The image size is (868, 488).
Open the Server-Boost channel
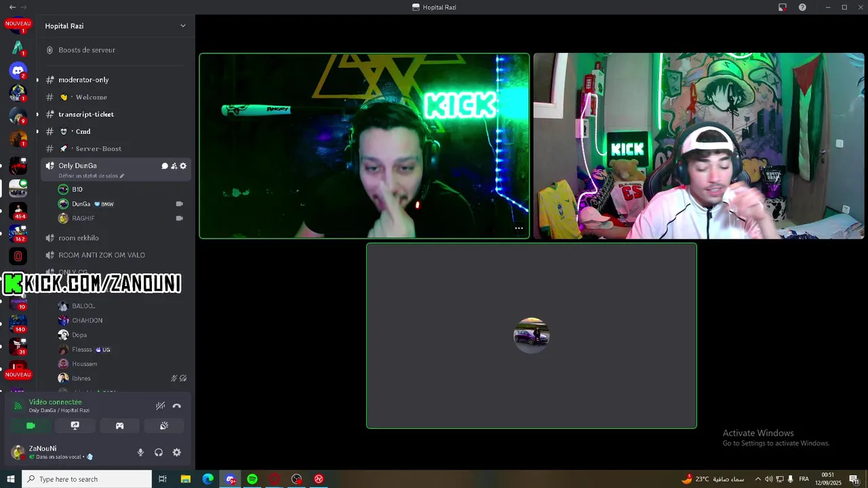click(98, 148)
